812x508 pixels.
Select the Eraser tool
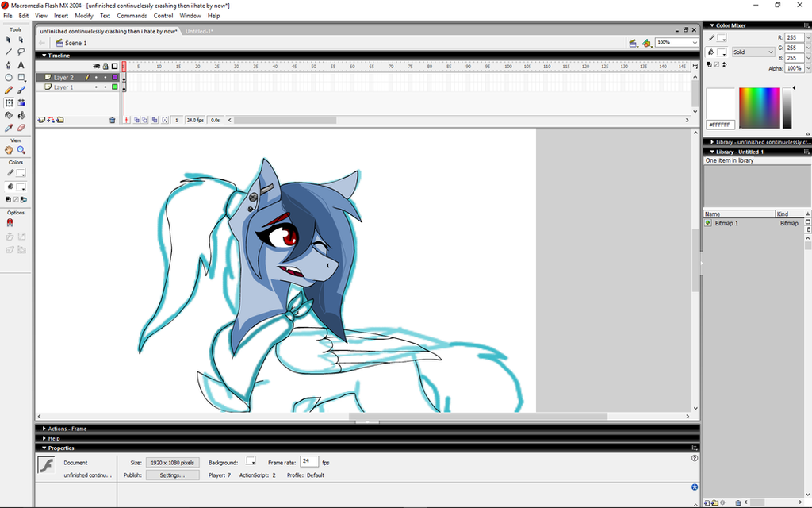[21, 128]
